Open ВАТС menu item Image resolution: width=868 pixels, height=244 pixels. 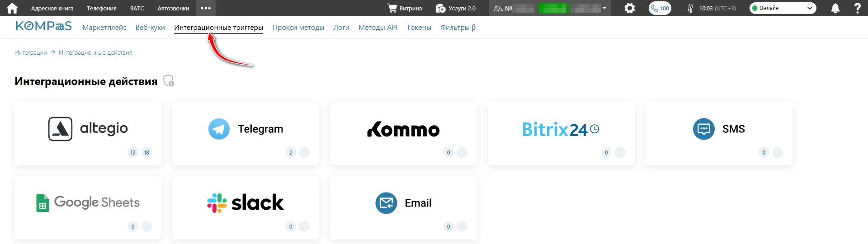click(x=137, y=8)
